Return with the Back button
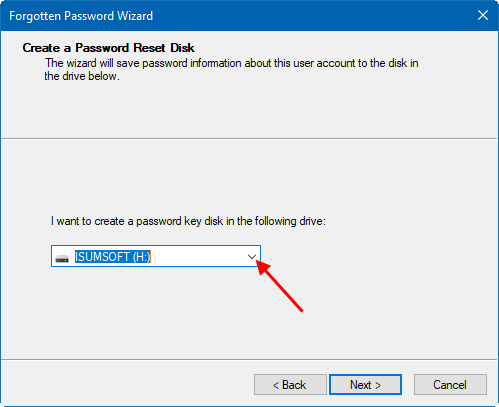499x407 pixels. click(290, 385)
